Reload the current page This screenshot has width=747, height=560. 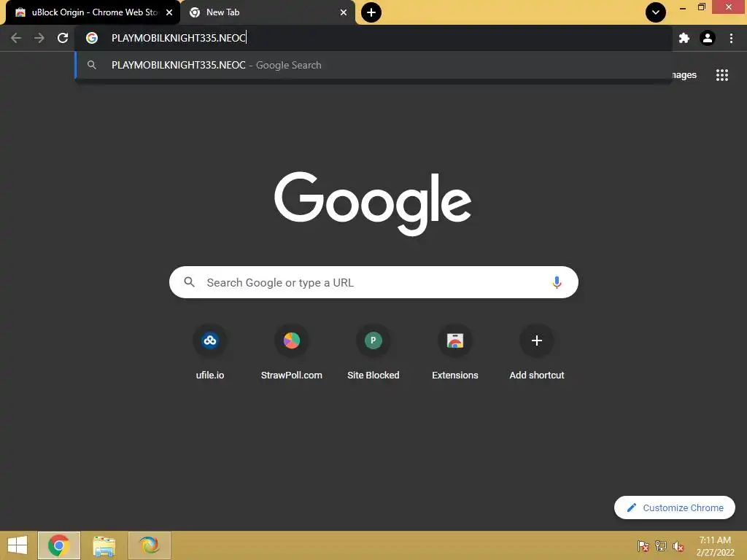click(63, 38)
